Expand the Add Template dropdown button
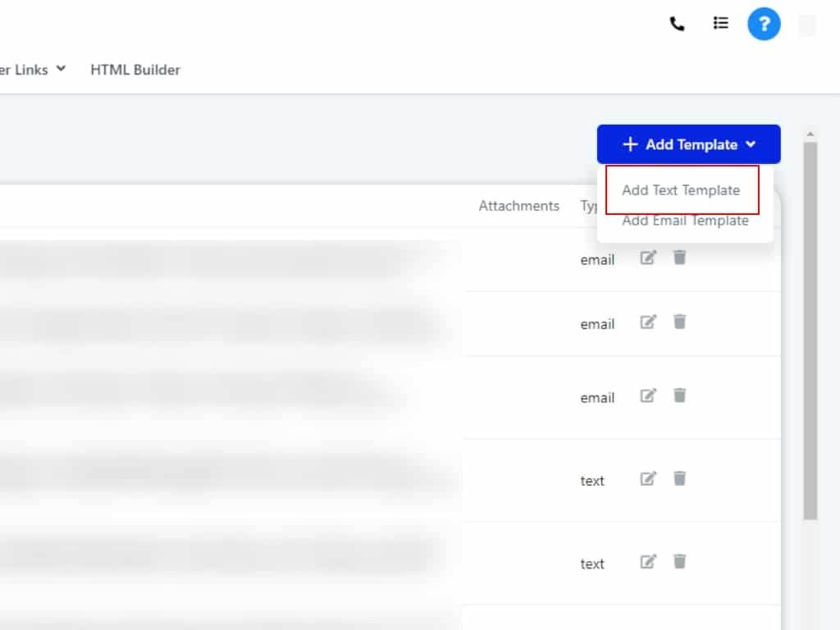The width and height of the screenshot is (840, 630). click(x=688, y=144)
